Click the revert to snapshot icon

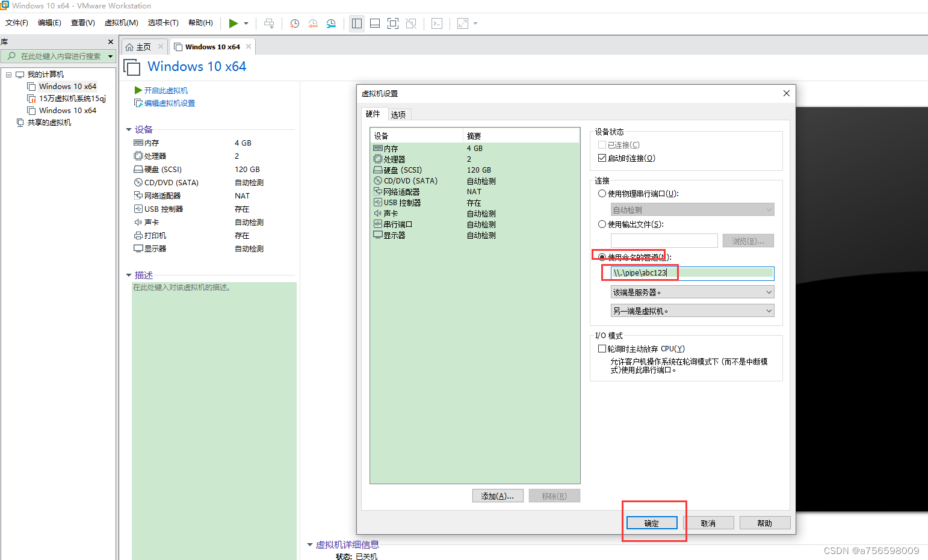(x=313, y=23)
